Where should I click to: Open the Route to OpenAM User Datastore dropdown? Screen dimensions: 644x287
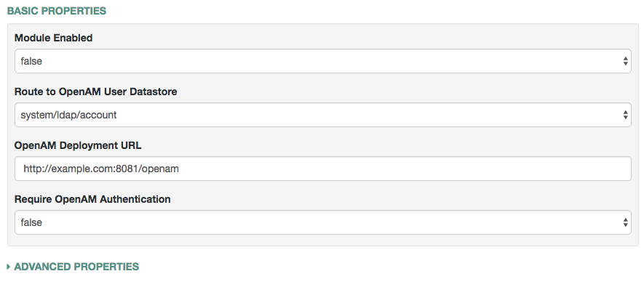(323, 115)
